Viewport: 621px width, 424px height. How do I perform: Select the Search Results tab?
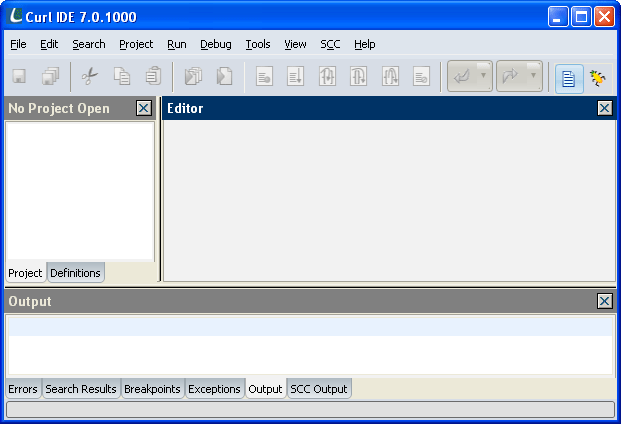[81, 389]
